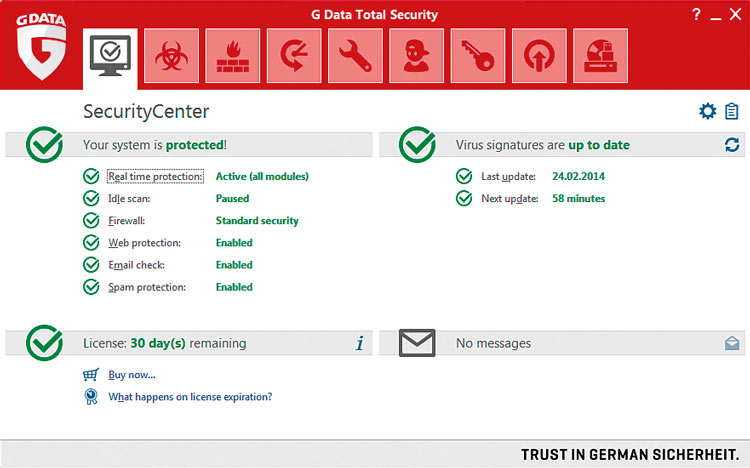Viewport: 750px width, 468px height.
Task: Click 'Enabled' next to Spam protection
Action: pos(234,287)
